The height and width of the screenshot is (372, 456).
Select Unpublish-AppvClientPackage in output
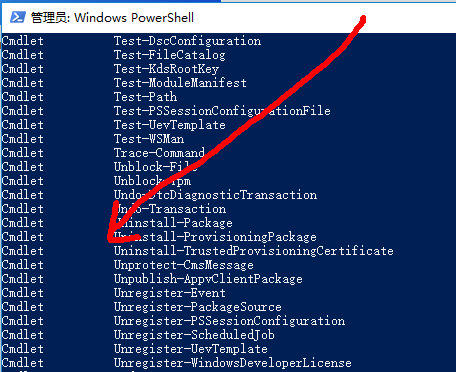coord(208,279)
